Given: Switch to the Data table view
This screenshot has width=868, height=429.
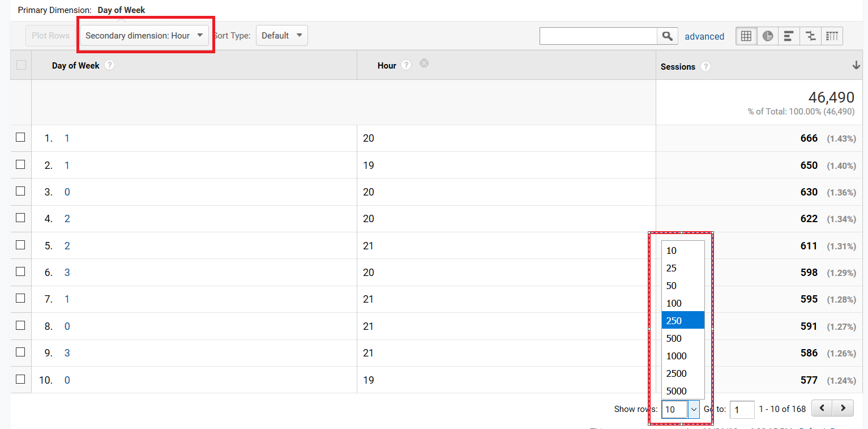Looking at the screenshot, I should click(x=746, y=36).
